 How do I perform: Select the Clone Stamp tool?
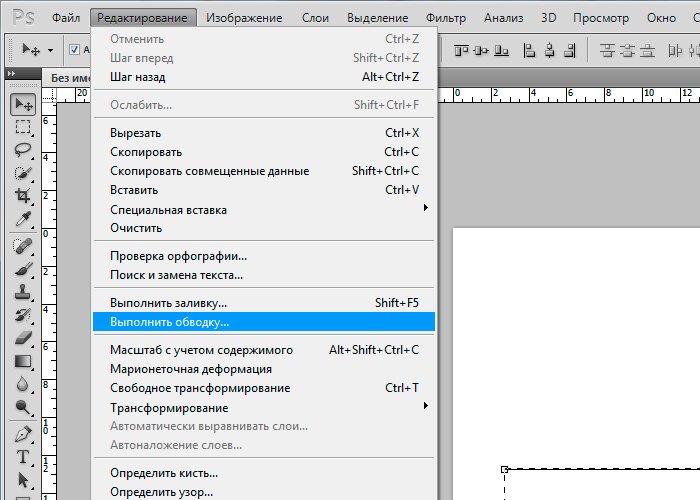click(23, 292)
